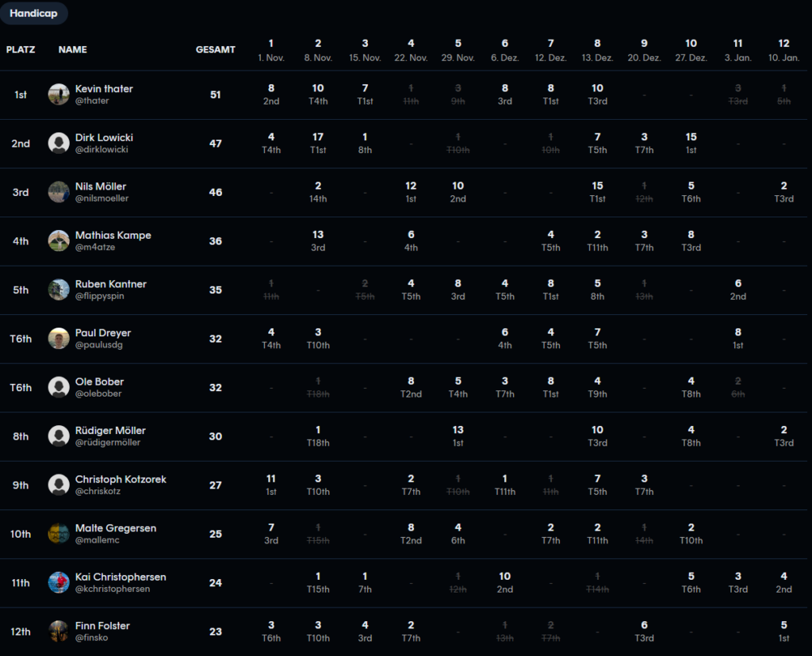Click Dirk Lowicki's default avatar icon
The image size is (812, 656).
click(x=59, y=144)
